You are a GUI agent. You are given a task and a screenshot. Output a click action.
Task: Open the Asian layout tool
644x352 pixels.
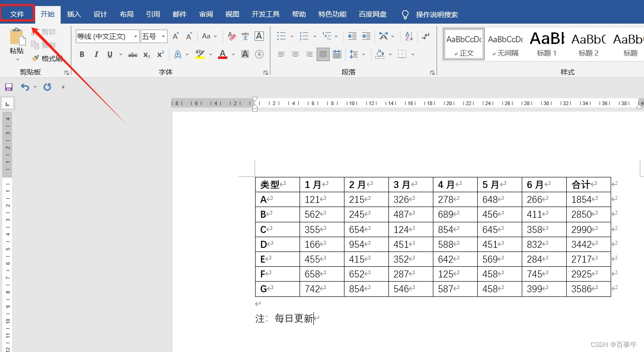tap(384, 36)
